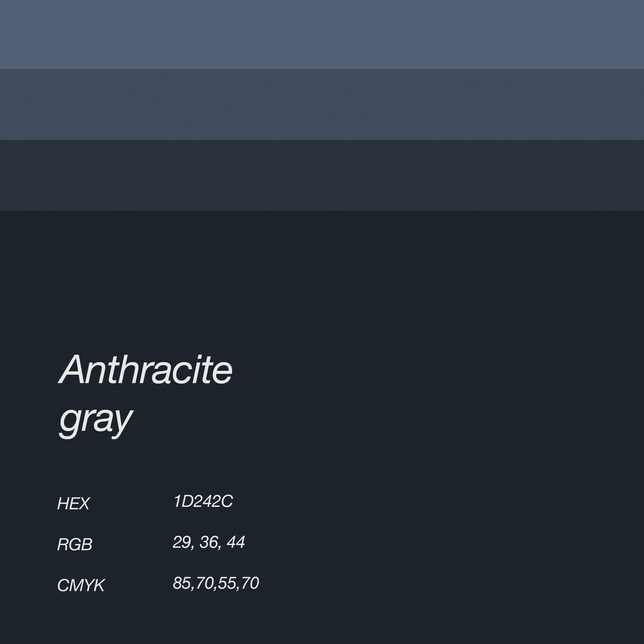The width and height of the screenshot is (644, 644).
Task: Click the word Anthracite in heading
Action: [x=146, y=369]
